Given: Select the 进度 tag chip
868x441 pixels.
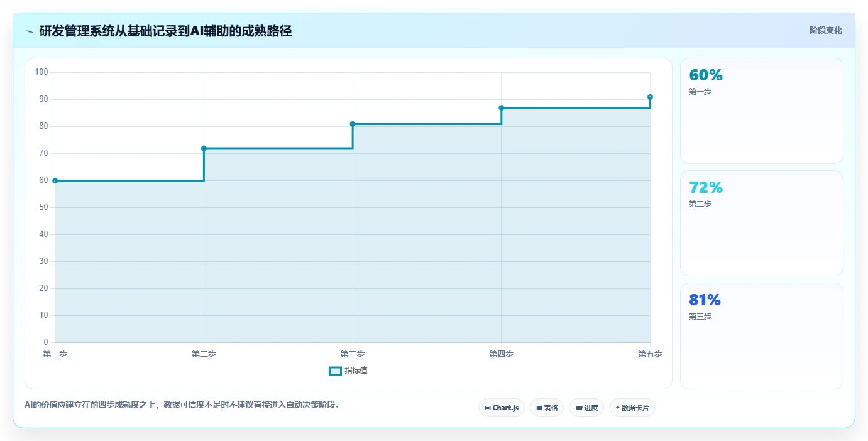Looking at the screenshot, I should click(x=586, y=408).
